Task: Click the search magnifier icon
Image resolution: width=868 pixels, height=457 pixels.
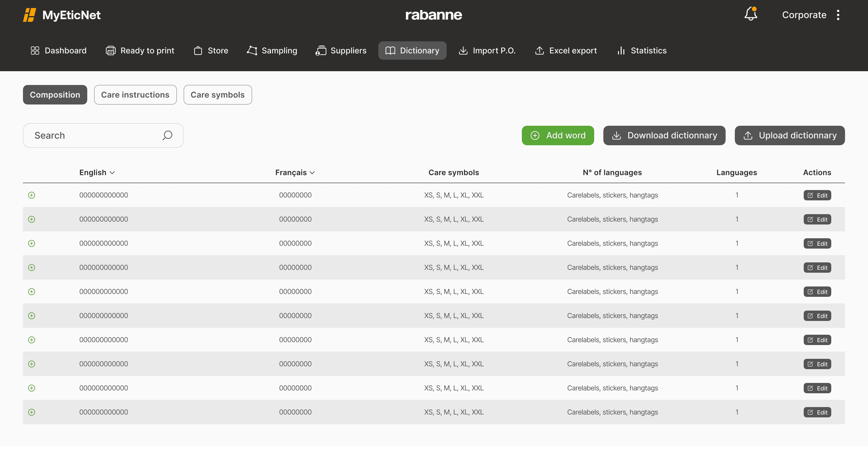Action: (167, 135)
